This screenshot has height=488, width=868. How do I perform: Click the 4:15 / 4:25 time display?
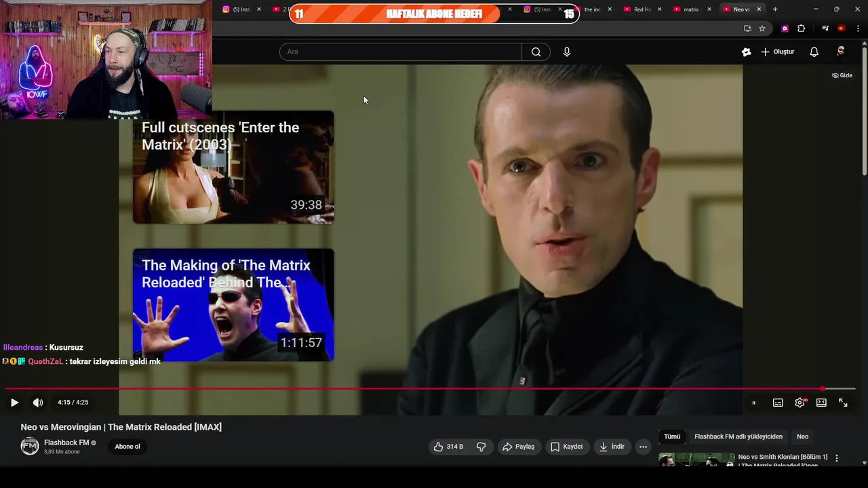73,403
